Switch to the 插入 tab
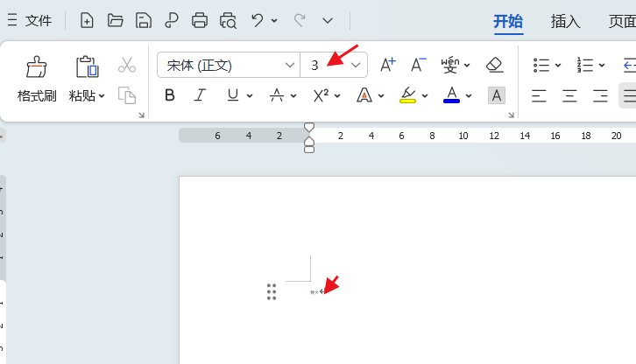Screen dimensions: 636x364 click(565, 21)
